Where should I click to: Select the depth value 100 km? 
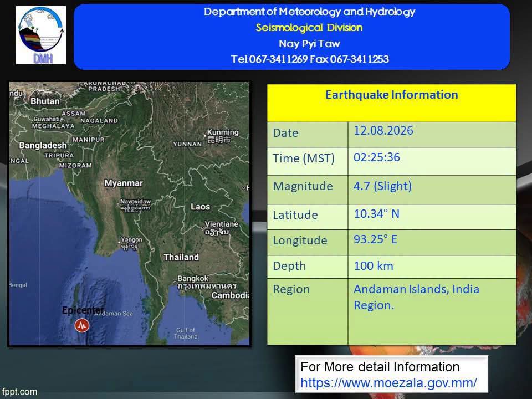374,266
